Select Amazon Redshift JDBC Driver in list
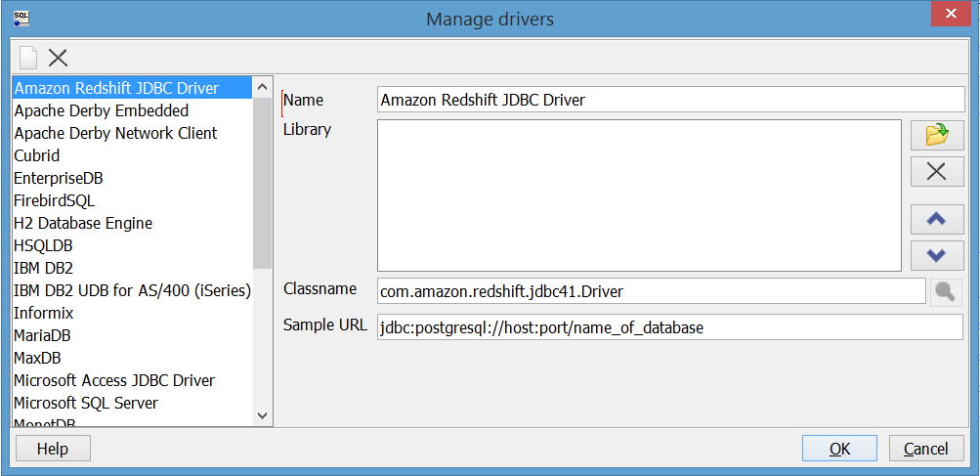This screenshot has height=476, width=980. click(132, 88)
